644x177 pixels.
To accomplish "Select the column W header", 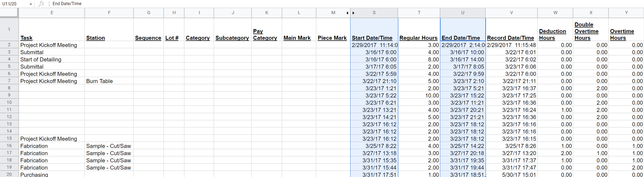I will (555, 13).
